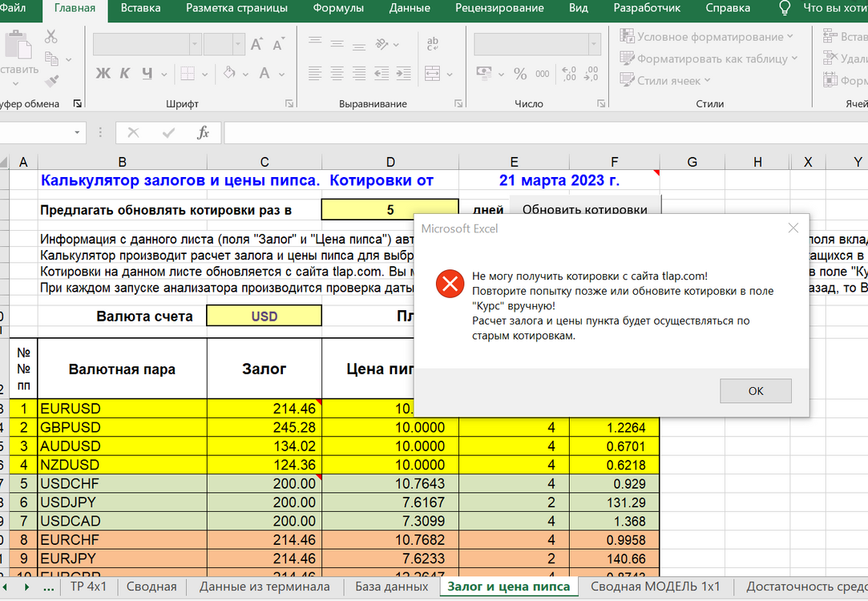Select the Format Painter brush icon
This screenshot has width=868, height=601.
(52, 82)
